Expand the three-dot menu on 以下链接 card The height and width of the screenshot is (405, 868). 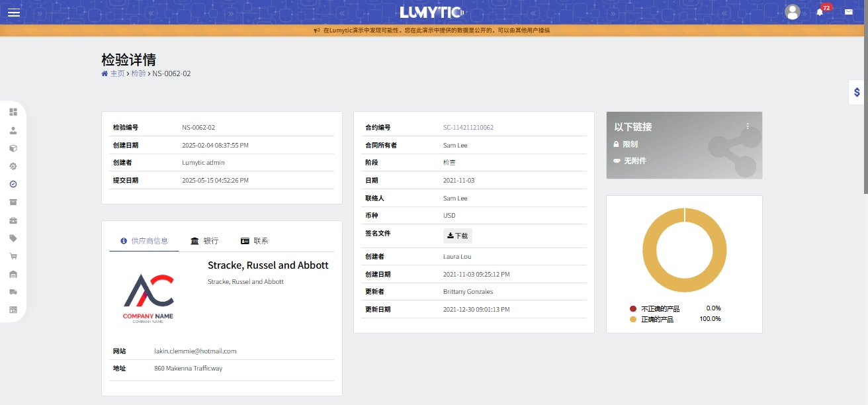pyautogui.click(x=748, y=126)
